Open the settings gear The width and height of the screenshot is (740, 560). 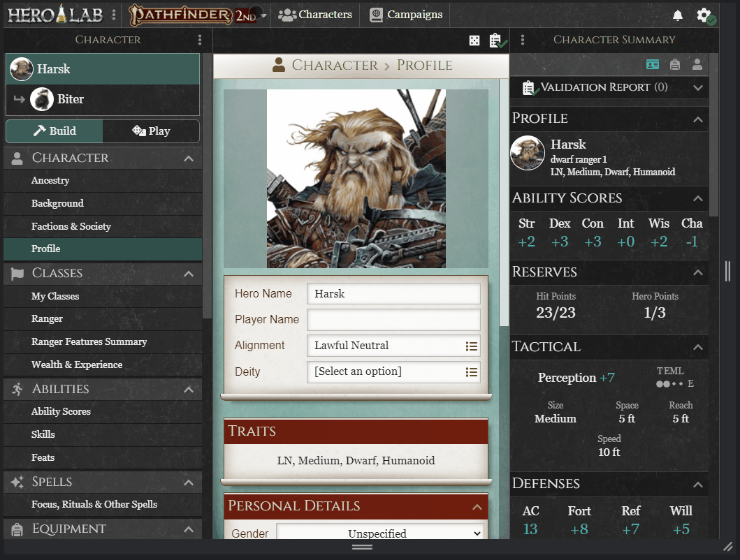tap(705, 15)
